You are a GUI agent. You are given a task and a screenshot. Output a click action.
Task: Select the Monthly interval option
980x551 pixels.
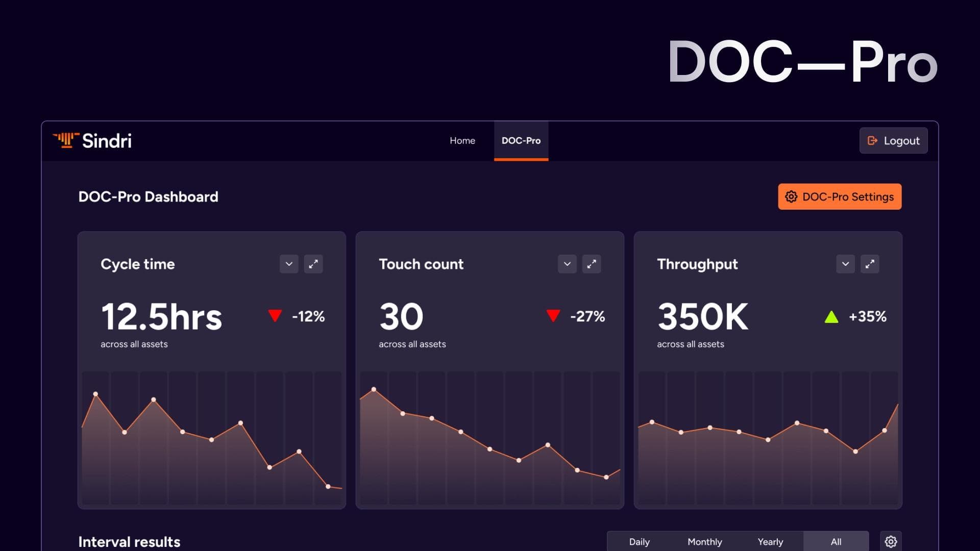704,542
